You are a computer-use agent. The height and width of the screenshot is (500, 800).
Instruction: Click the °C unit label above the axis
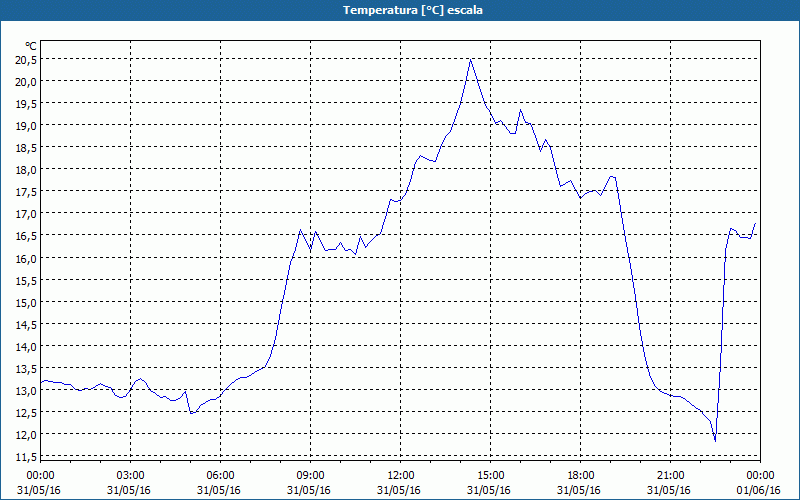click(30, 47)
